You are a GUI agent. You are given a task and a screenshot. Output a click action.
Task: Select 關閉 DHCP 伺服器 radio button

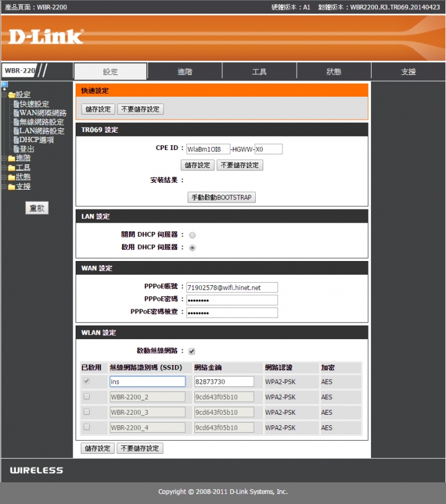(192, 235)
